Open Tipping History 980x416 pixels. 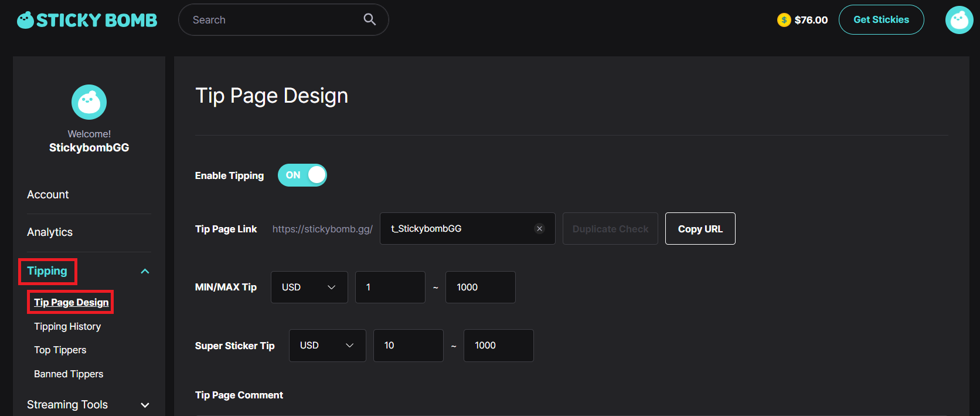[x=67, y=326]
